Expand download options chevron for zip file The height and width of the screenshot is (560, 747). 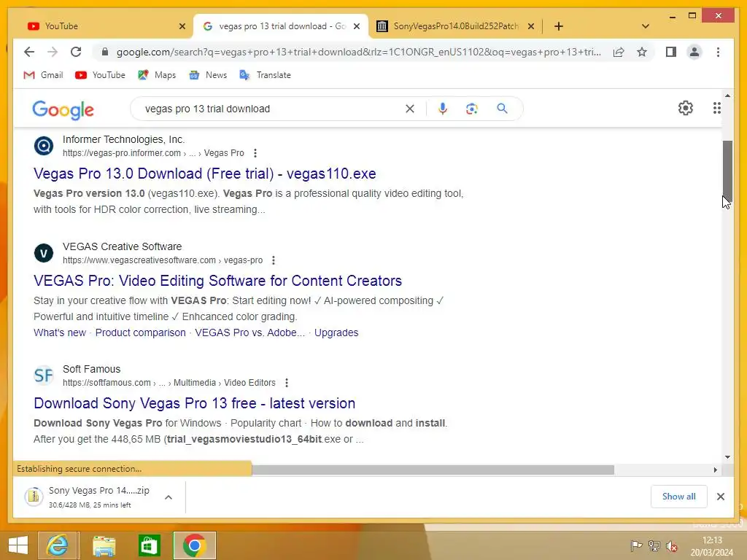[x=169, y=497]
